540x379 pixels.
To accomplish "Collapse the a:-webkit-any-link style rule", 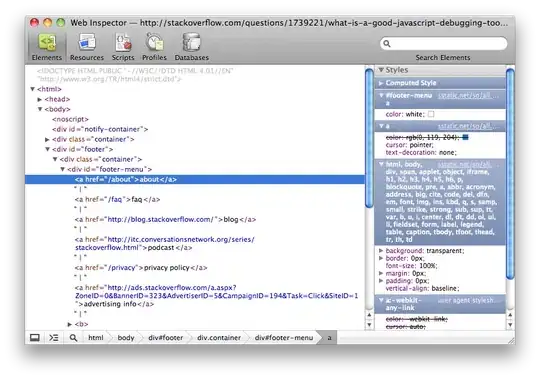I will 381,300.
